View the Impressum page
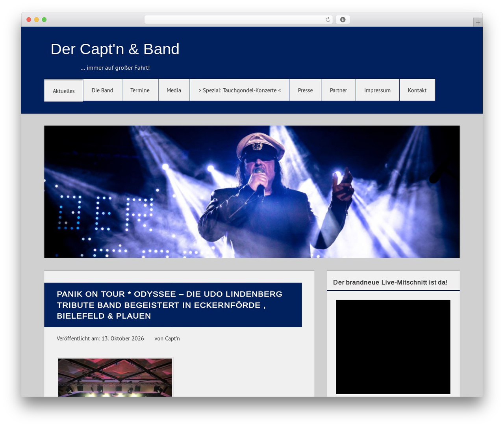This screenshot has width=504, height=427. [377, 90]
